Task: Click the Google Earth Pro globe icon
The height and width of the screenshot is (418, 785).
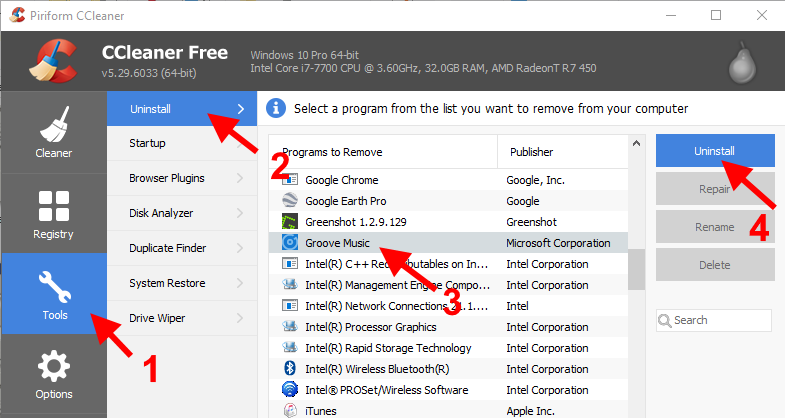Action: pos(290,200)
